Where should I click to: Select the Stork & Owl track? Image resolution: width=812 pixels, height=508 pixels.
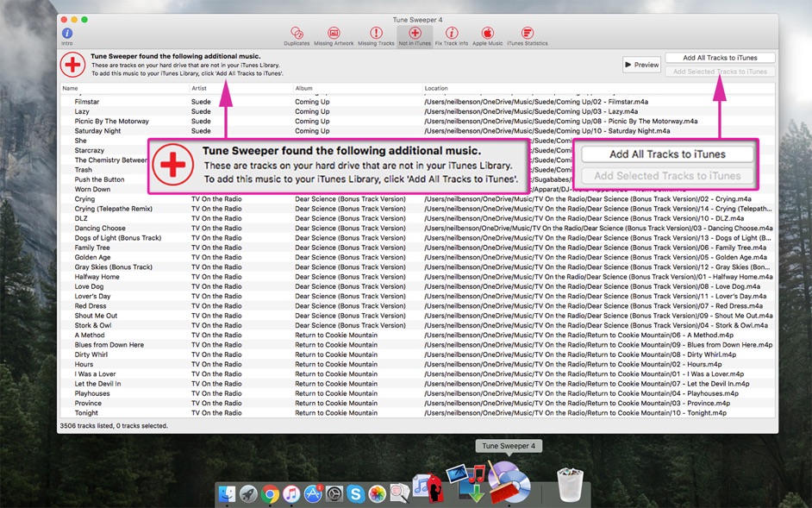point(417,325)
